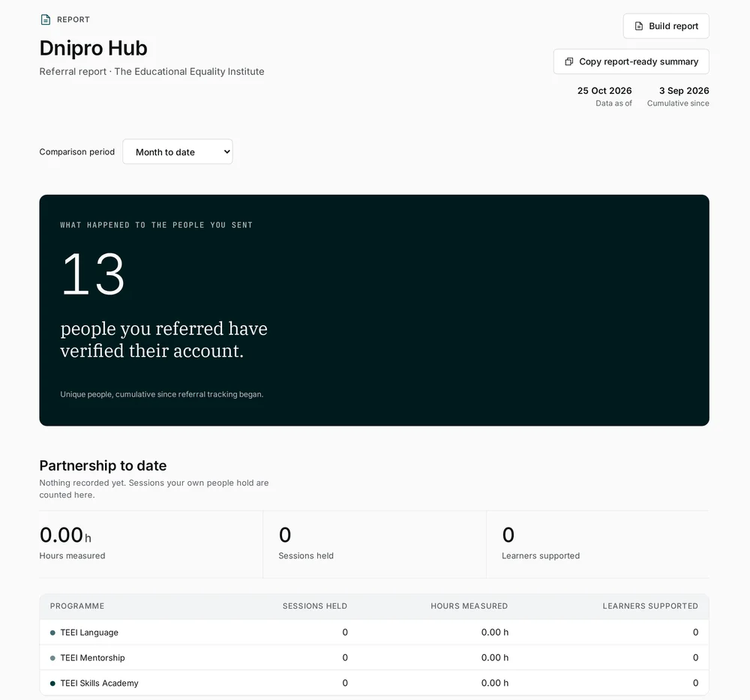Click TEEI Skills Academy hours measured cell
The width and height of the screenshot is (750, 700).
(x=494, y=684)
